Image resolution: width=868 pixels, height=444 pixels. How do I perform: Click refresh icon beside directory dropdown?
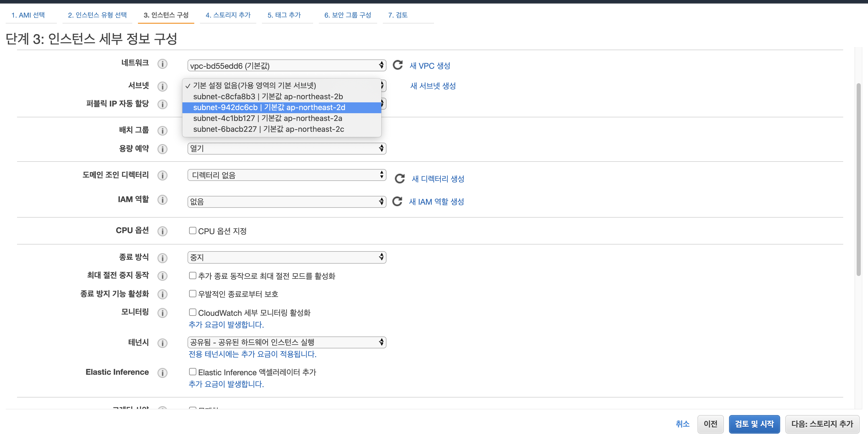[x=400, y=178]
